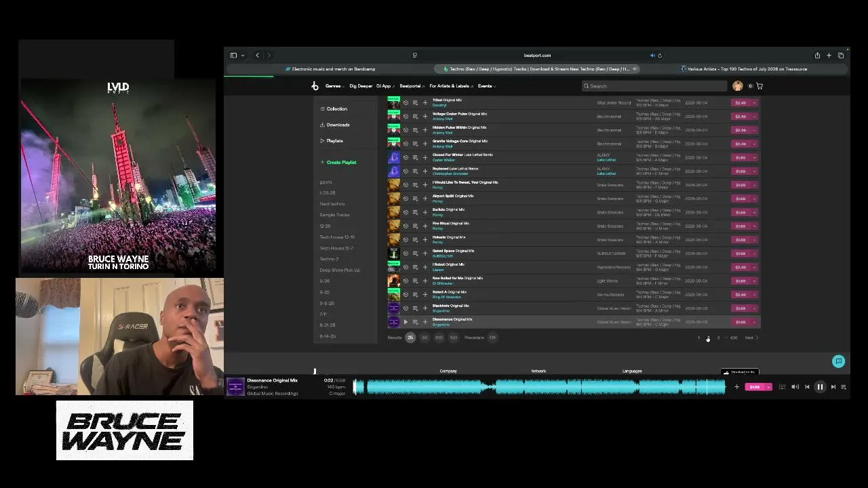Expand the Events dropdown menu
This screenshot has height=488, width=868.
(486, 86)
